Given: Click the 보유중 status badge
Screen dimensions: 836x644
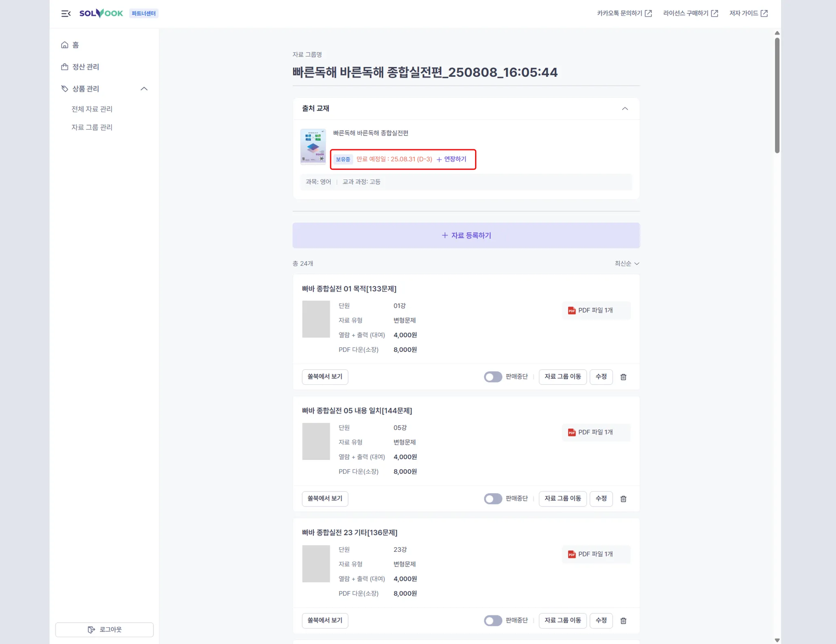Looking at the screenshot, I should pyautogui.click(x=343, y=159).
